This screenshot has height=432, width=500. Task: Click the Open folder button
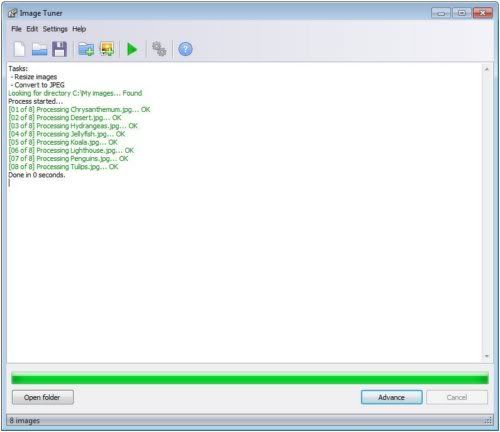(43, 397)
